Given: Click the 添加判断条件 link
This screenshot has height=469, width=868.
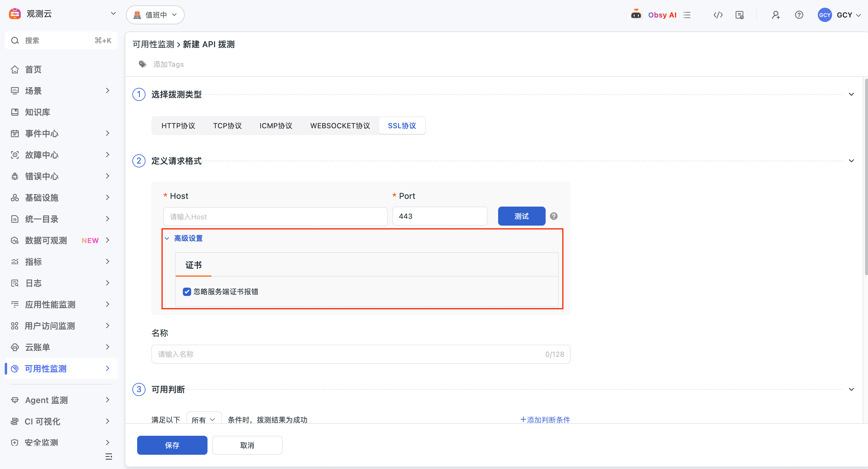Looking at the screenshot, I should (545, 419).
